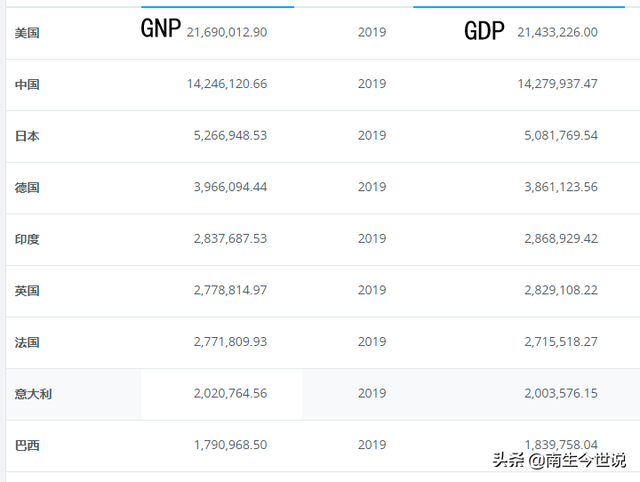Select Italy's GNP cell 2,020,764.56
This screenshot has height=482, width=640.
227,393
